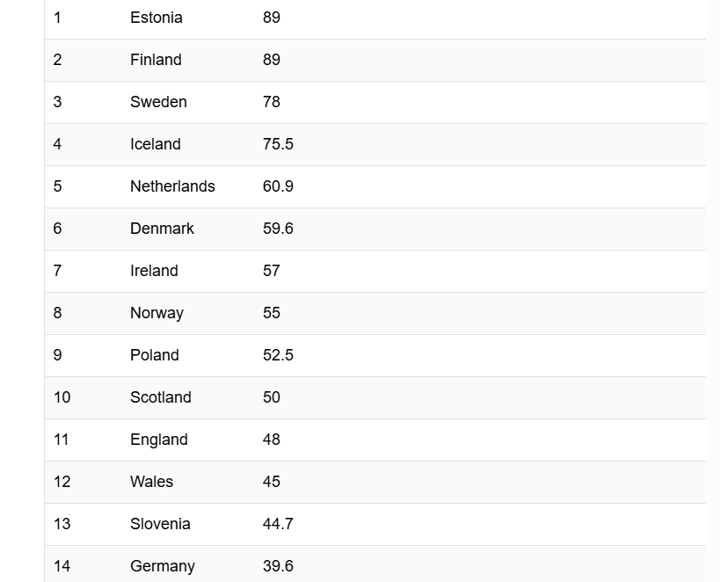Select the Wales table entry
This screenshot has height=582, width=728.
click(x=152, y=482)
